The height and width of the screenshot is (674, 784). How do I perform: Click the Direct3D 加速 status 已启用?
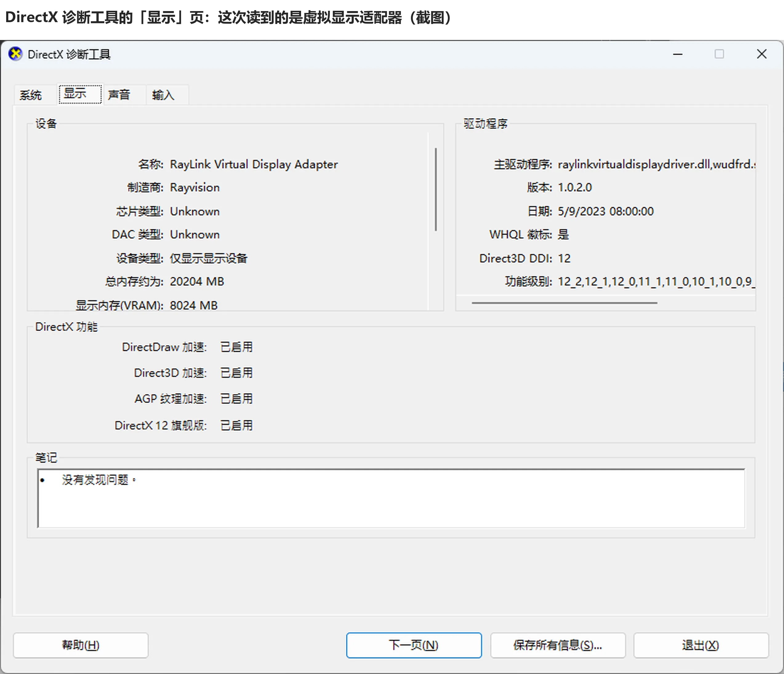tap(236, 373)
